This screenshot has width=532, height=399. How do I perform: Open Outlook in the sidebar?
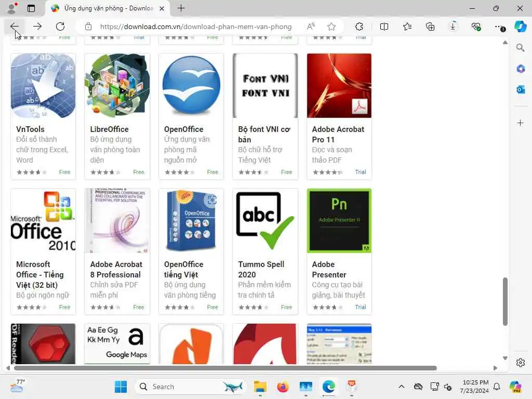click(x=520, y=89)
